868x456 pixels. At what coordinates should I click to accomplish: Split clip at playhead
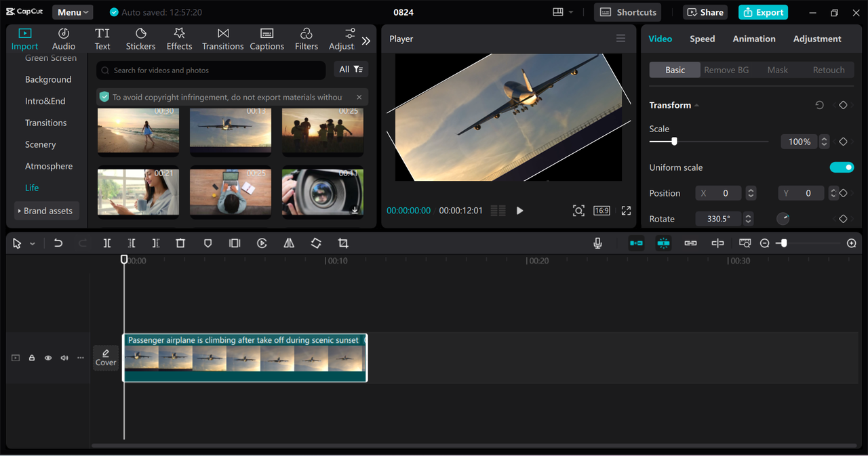pyautogui.click(x=107, y=243)
